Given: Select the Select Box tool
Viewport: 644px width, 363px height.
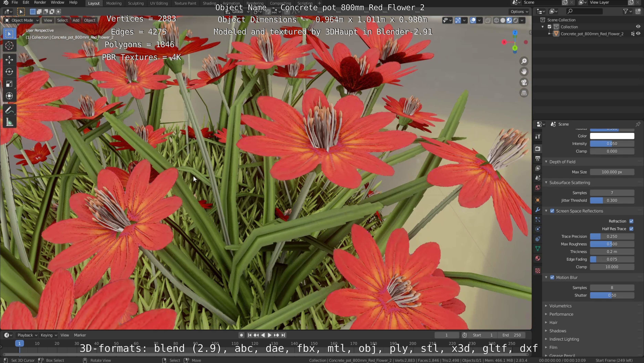Looking at the screenshot, I should (x=9, y=34).
